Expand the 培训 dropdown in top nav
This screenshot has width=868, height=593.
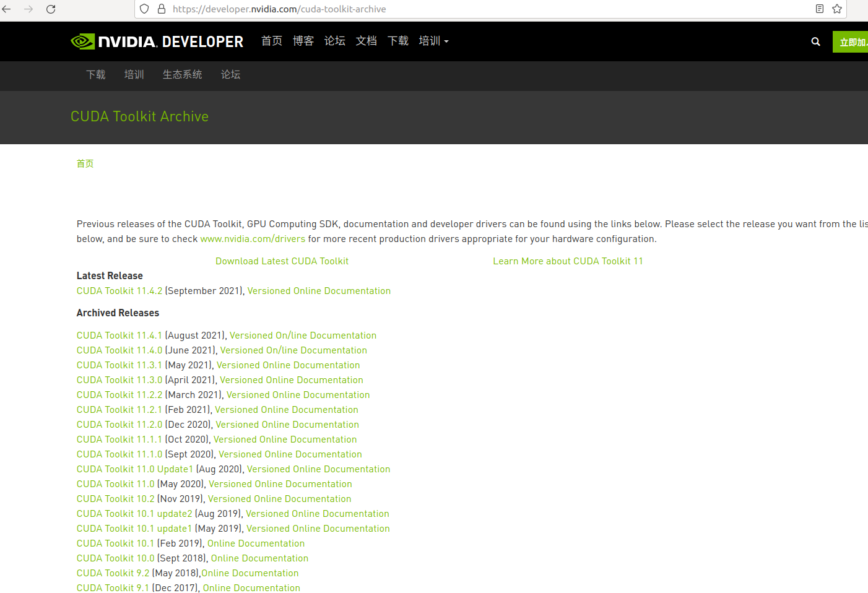tap(433, 41)
